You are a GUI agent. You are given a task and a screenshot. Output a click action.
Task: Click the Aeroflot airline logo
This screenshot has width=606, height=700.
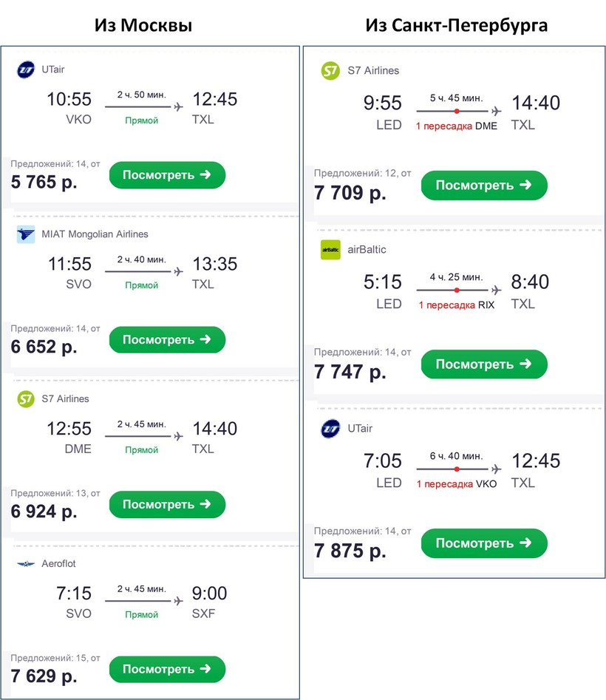(x=26, y=564)
